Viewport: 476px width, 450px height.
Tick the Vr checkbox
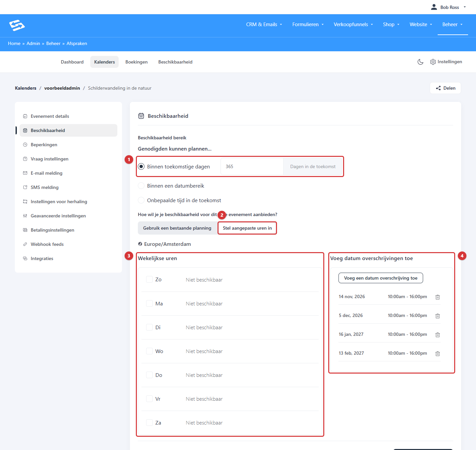(x=149, y=399)
